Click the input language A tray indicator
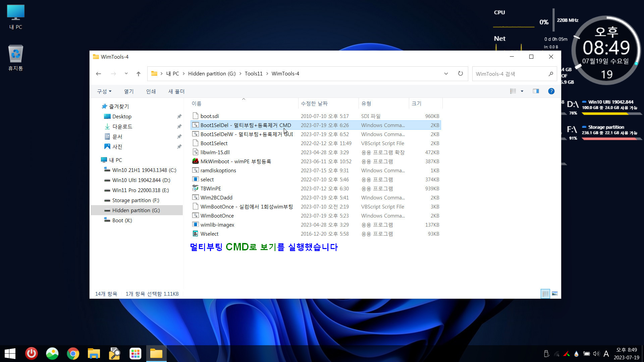 [606, 354]
